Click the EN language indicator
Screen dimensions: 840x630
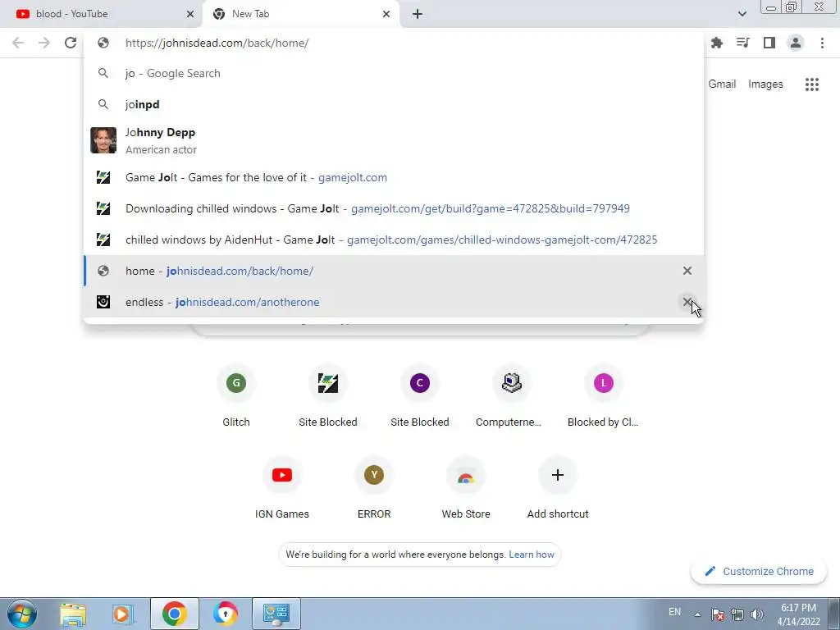[x=674, y=612]
